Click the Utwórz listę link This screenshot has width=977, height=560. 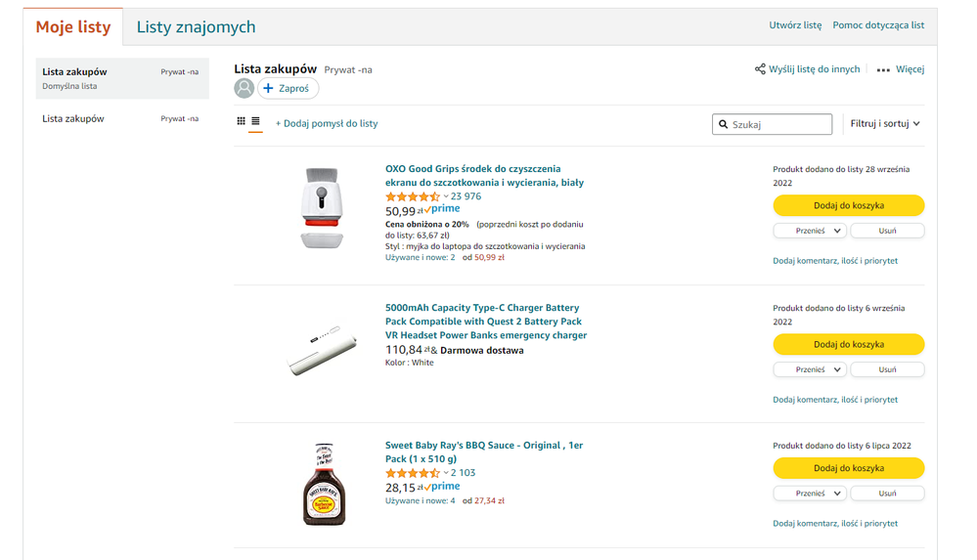pyautogui.click(x=795, y=25)
